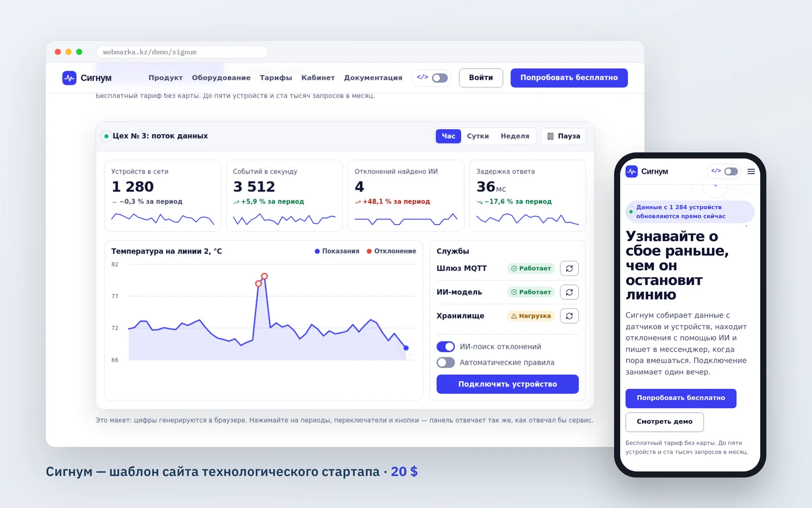Image resolution: width=812 pixels, height=508 pixels.
Task: Restart the ИИ-модель service
Action: 569,292
